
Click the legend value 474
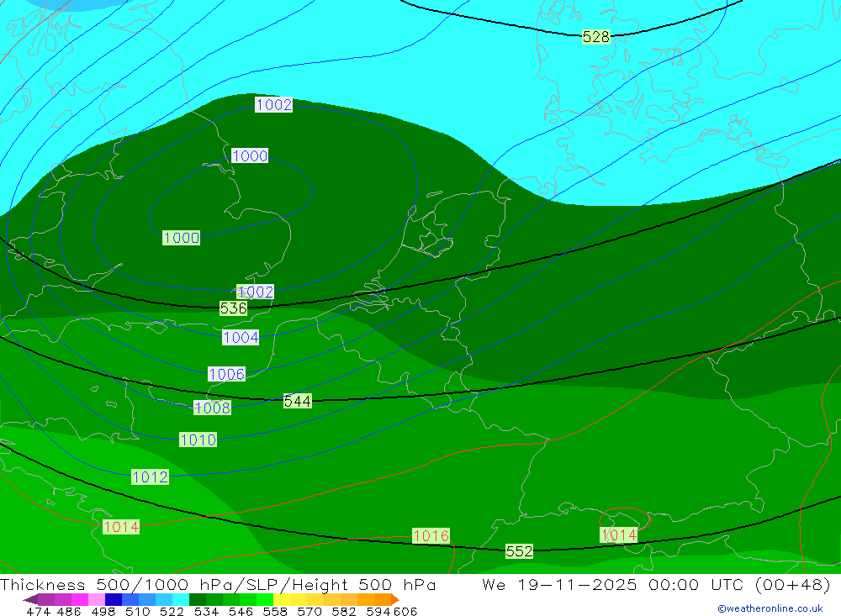tap(38, 611)
